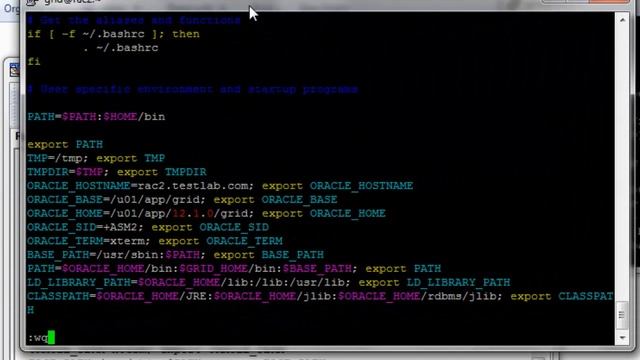Screen dimensions: 640x360
Task: Click 'CLASSPATH=$ORACLE_HOME/JRE' line start
Action: 117,296
